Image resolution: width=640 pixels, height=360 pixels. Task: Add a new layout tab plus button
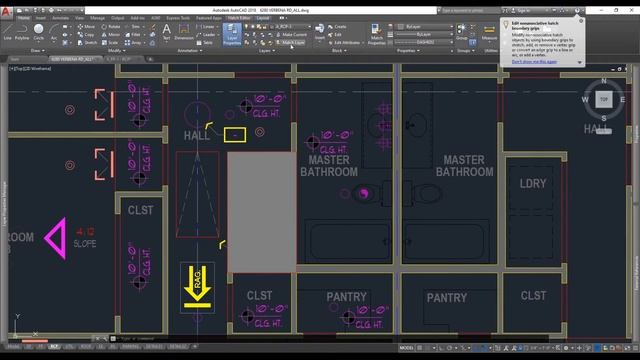click(x=195, y=347)
